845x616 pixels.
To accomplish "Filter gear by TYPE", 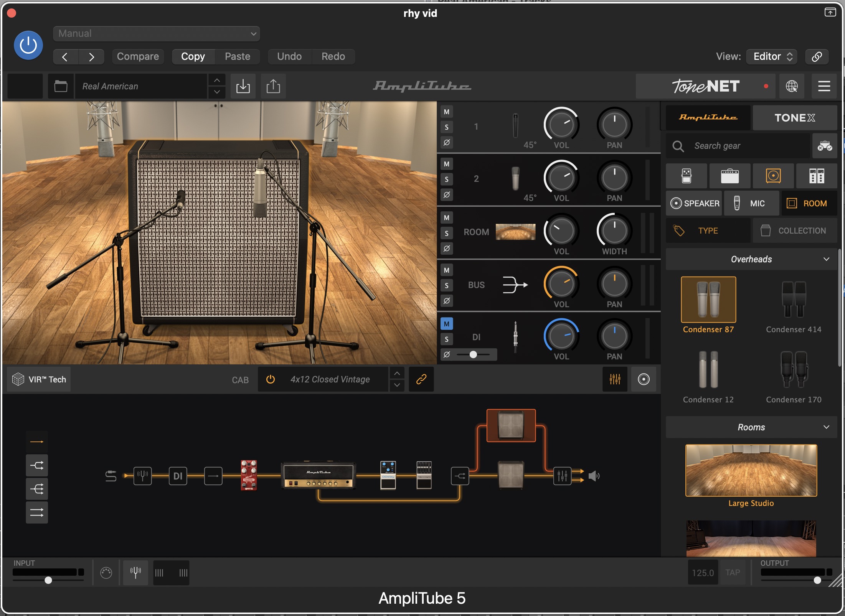I will pos(708,231).
